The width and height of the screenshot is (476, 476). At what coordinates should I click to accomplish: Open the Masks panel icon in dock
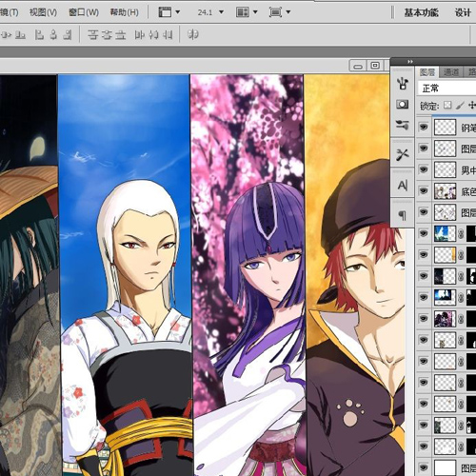(403, 104)
